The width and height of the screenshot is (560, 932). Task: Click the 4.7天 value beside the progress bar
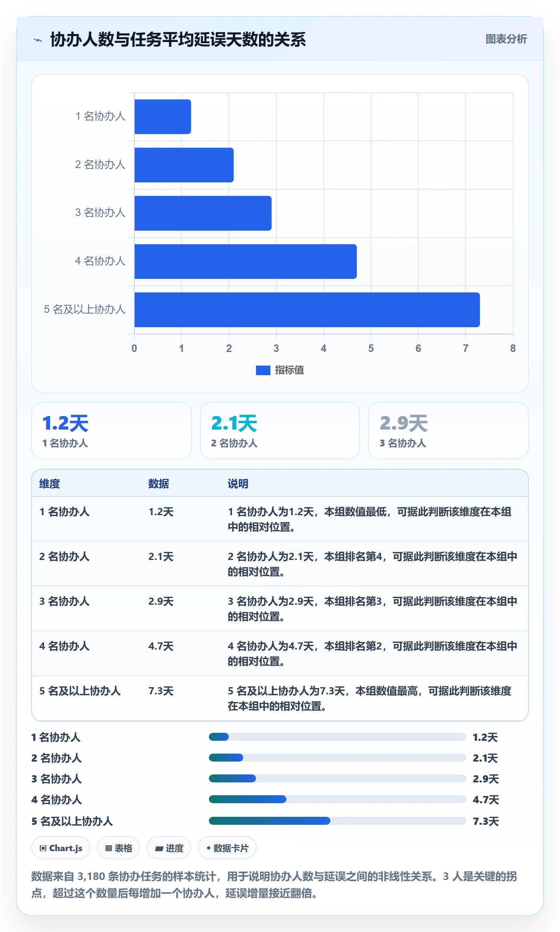[486, 800]
